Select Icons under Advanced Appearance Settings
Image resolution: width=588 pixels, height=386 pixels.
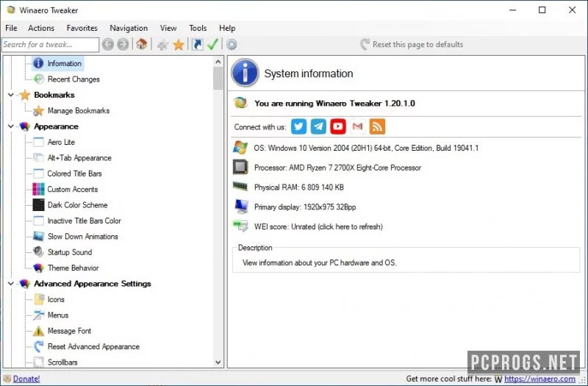(56, 299)
